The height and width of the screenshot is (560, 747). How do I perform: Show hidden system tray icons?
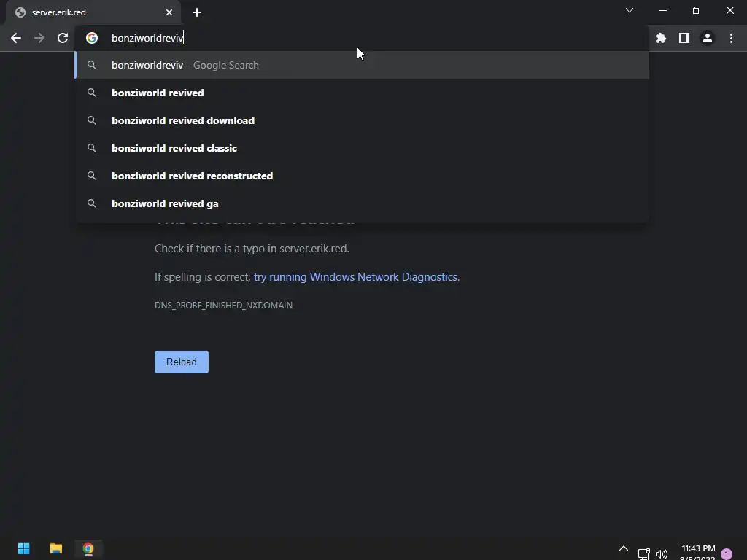tap(623, 548)
